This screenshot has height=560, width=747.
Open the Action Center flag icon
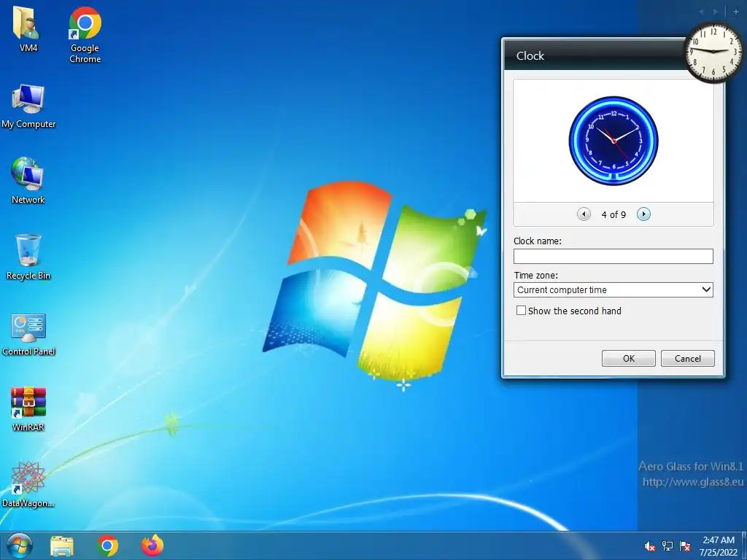coord(685,546)
